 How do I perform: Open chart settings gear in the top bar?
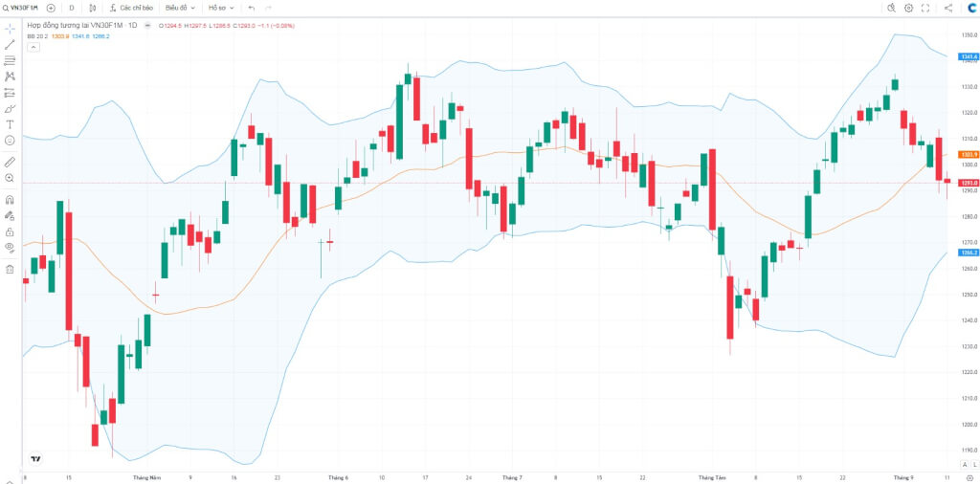[x=909, y=8]
